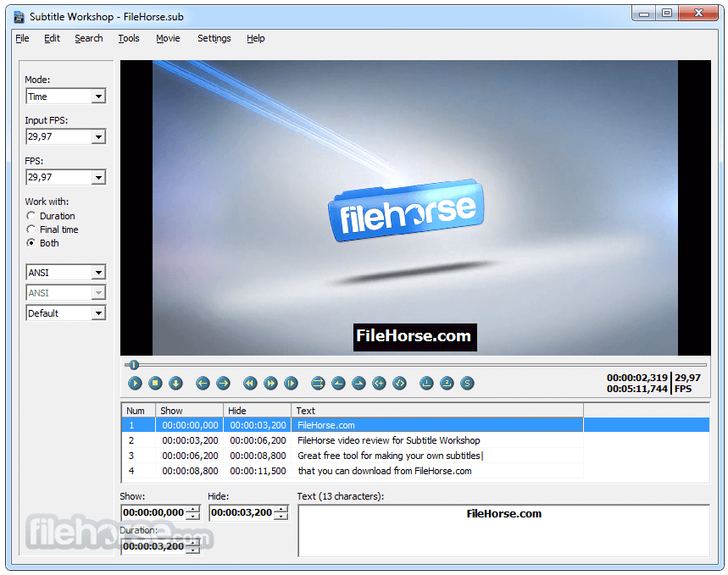Click the end subtitle '</>' icon
Image resolution: width=728 pixels, height=575 pixels.
point(400,384)
